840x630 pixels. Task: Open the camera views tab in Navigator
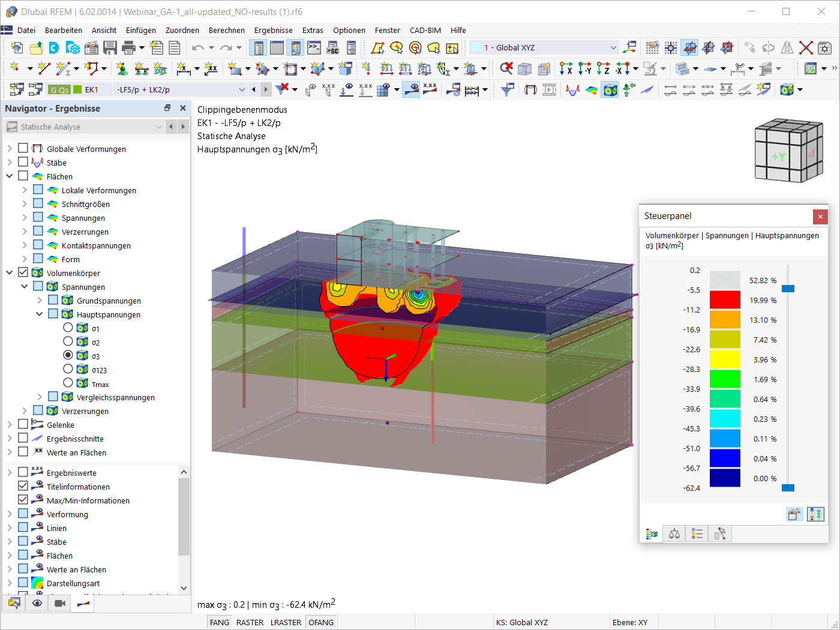60,603
